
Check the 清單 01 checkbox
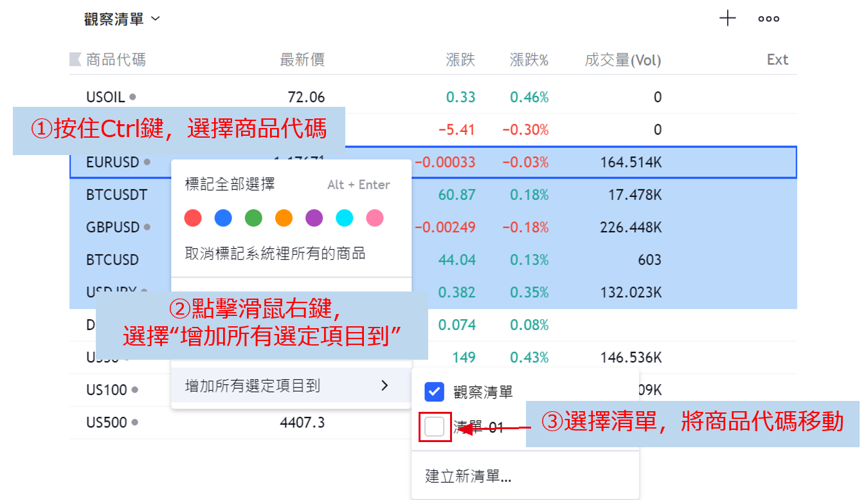pos(435,427)
